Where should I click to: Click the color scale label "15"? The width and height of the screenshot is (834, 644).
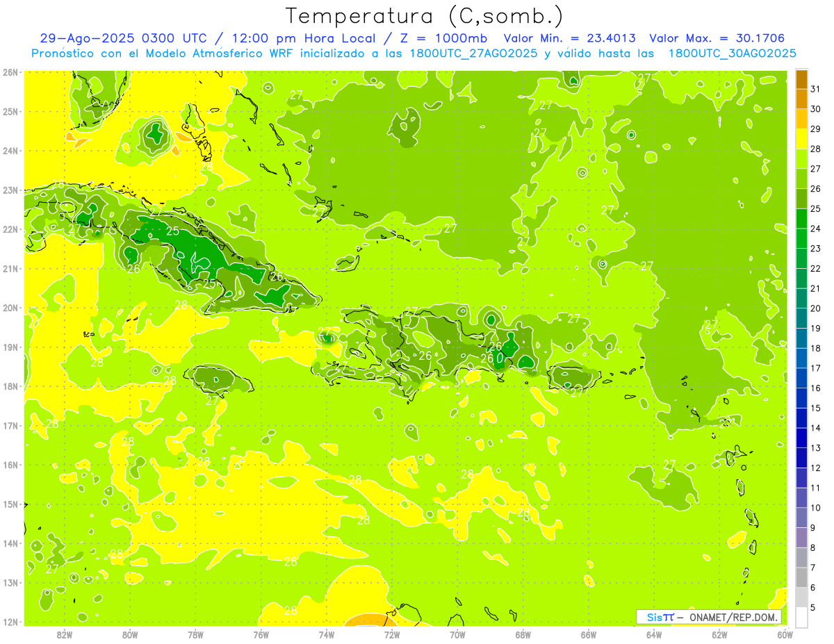coord(816,408)
